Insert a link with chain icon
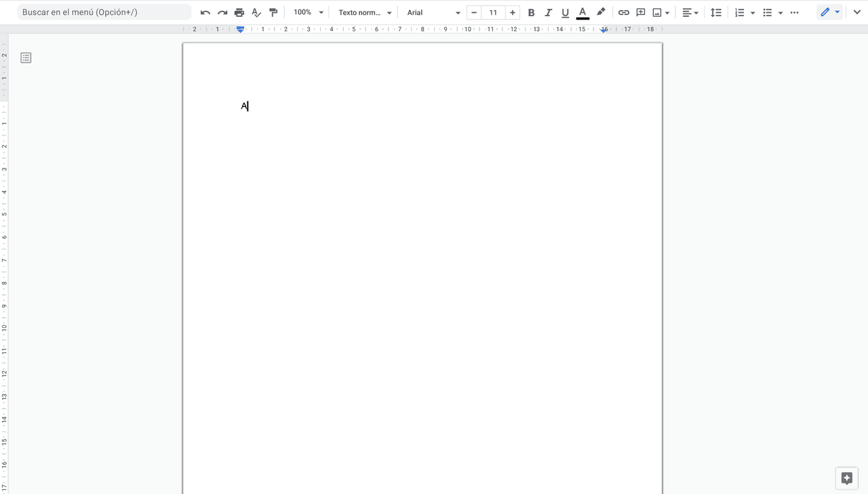Viewport: 868px width, 494px height. pos(623,13)
